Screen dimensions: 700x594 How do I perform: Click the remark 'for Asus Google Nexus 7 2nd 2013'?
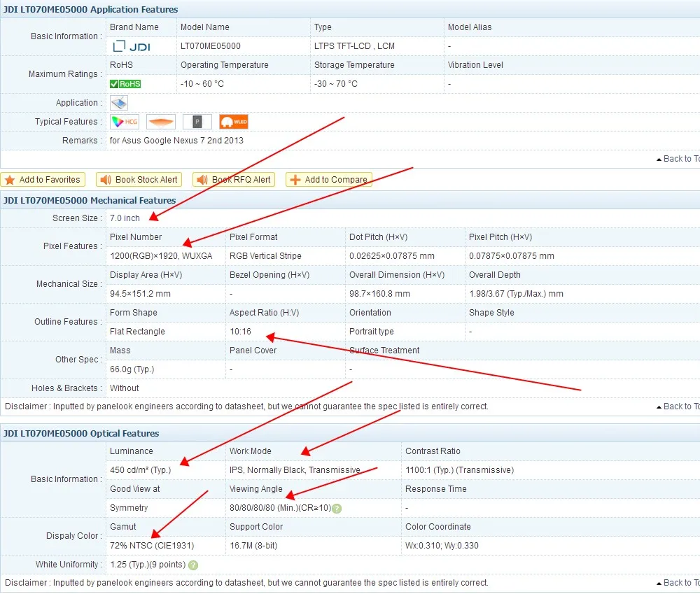(x=177, y=141)
